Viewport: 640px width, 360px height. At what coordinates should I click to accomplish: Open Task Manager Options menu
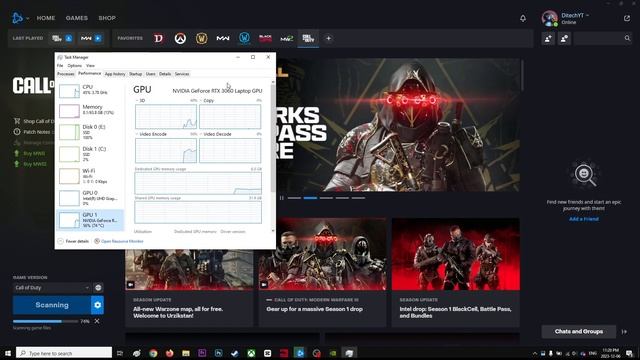tap(75, 65)
